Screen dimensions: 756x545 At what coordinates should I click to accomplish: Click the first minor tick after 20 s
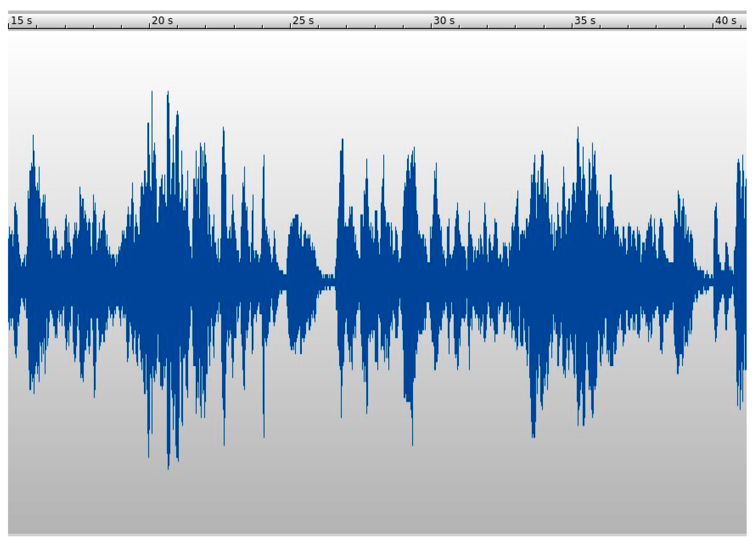[x=178, y=27]
